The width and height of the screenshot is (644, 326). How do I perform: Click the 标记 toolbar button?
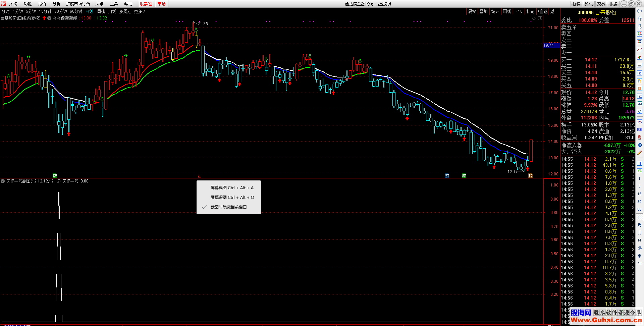pyautogui.click(x=530, y=11)
